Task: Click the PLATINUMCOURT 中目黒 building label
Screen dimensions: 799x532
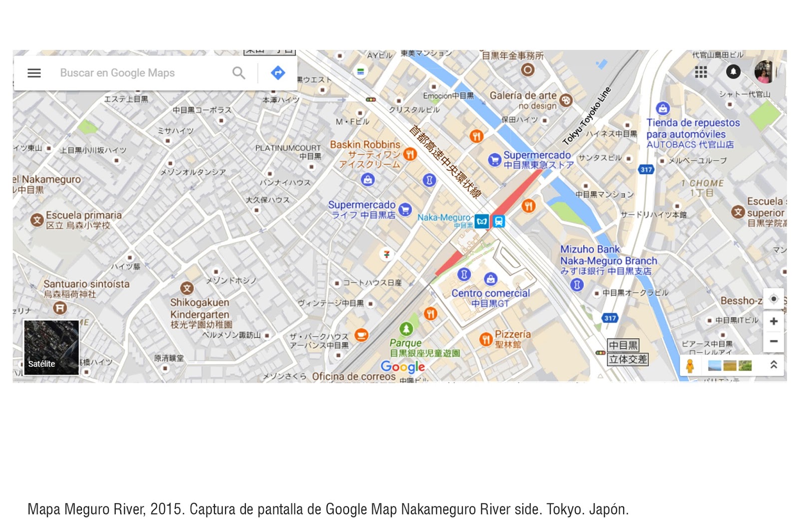Action: (x=288, y=152)
